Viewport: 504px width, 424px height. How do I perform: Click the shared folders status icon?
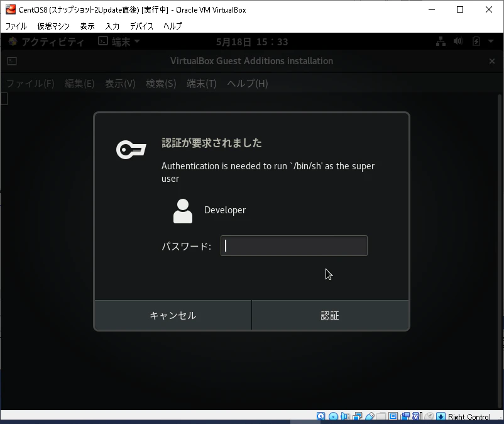(x=381, y=416)
